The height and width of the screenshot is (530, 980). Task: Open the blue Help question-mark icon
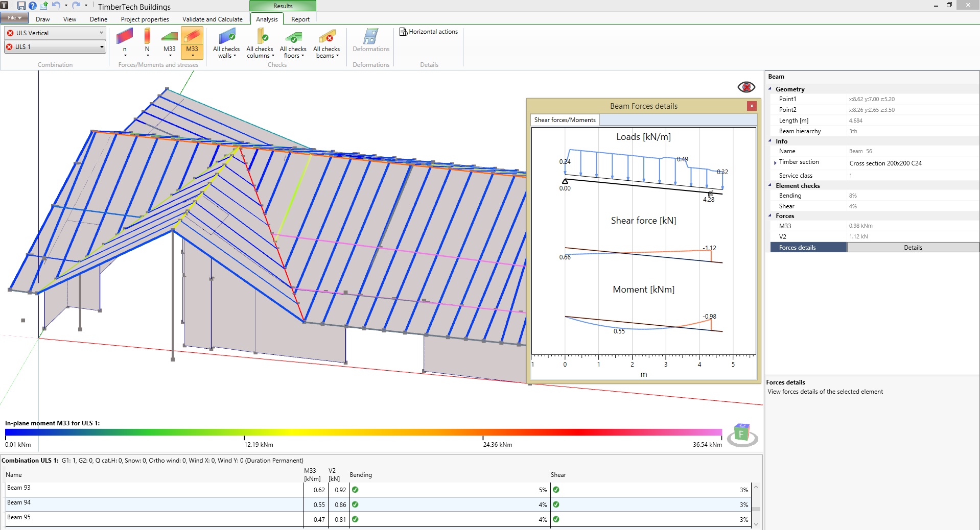33,6
